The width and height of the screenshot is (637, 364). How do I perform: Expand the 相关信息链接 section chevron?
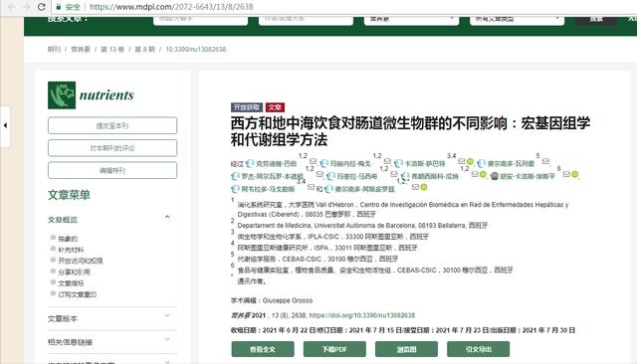[x=167, y=339]
